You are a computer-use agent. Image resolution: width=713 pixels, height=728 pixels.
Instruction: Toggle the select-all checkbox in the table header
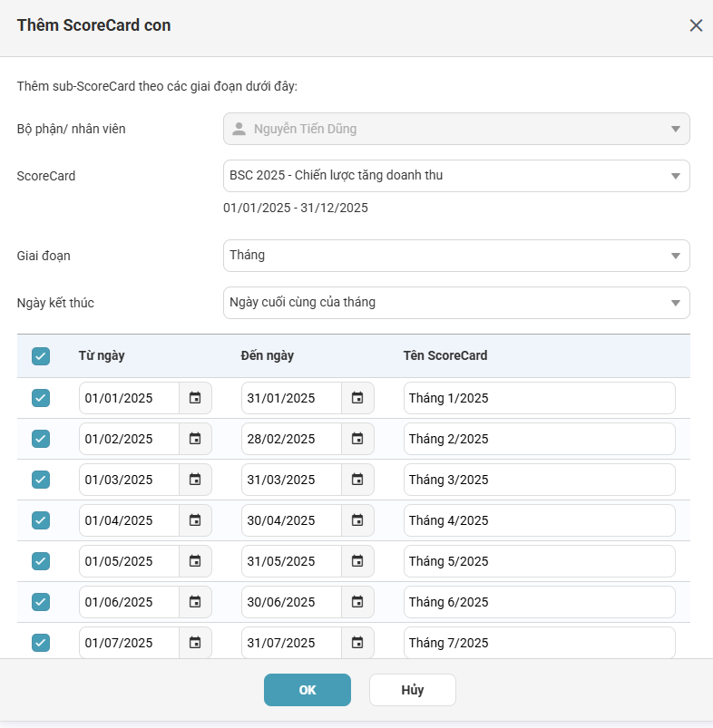(40, 356)
